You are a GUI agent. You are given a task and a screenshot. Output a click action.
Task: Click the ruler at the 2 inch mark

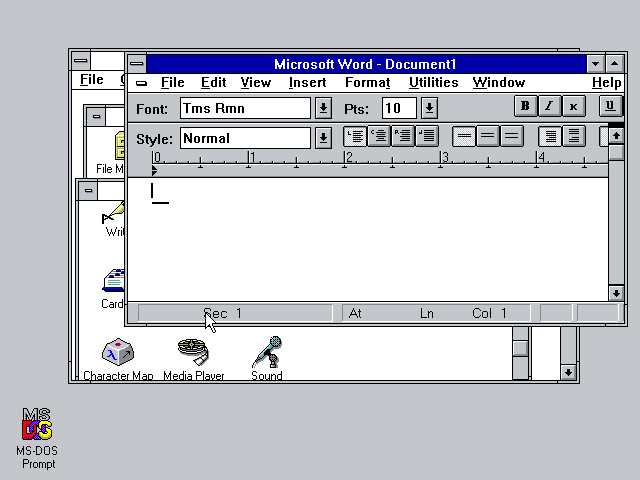pos(345,158)
